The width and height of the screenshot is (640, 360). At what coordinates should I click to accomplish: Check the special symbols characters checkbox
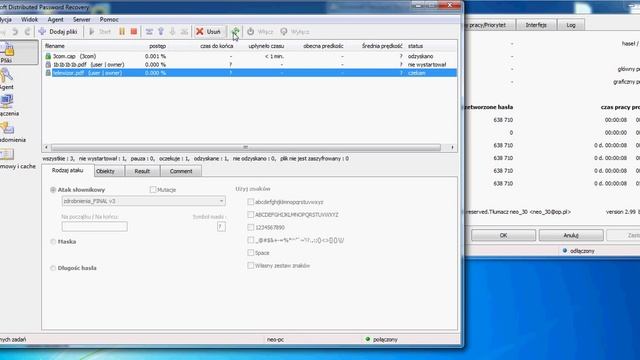point(251,240)
